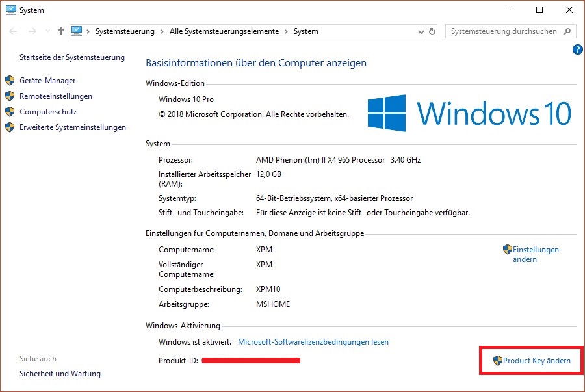Minimize the System window

coord(510,10)
